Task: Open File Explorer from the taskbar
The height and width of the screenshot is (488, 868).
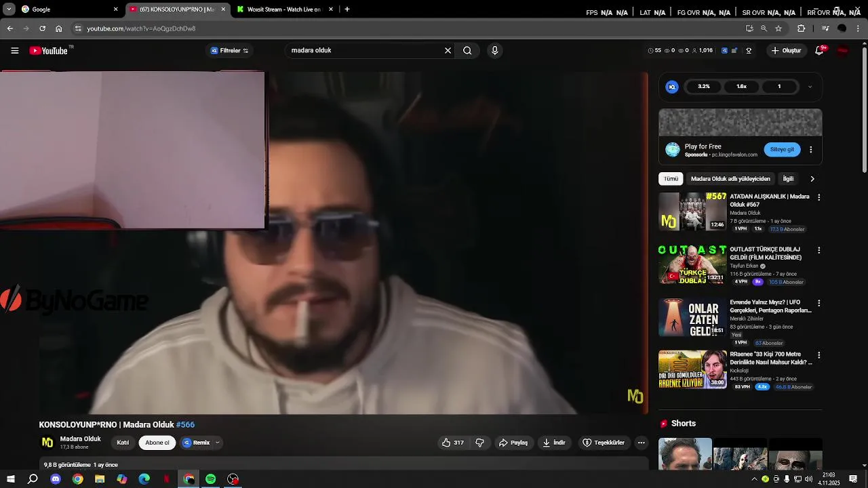Action: tap(100, 479)
